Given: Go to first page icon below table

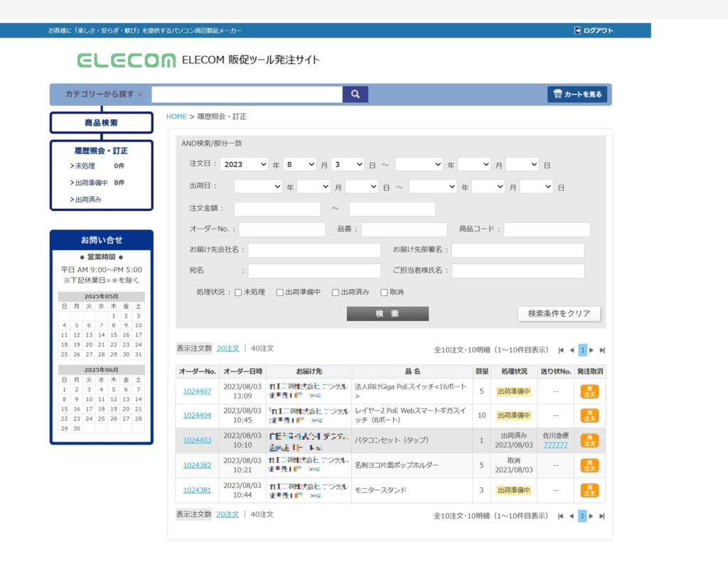Looking at the screenshot, I should pos(560,516).
